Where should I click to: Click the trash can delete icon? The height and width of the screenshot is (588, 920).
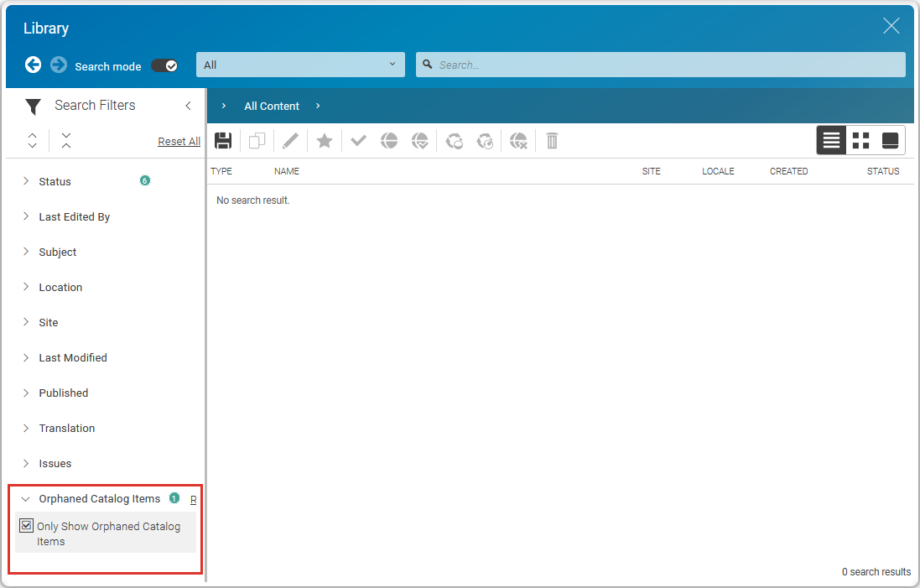[x=552, y=141]
